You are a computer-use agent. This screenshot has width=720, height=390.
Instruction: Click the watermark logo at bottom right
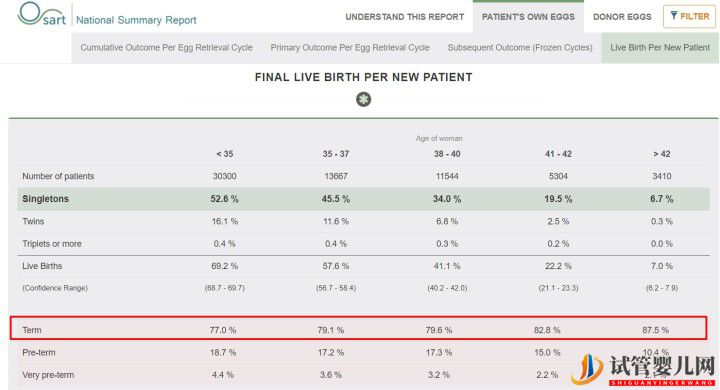pos(645,369)
